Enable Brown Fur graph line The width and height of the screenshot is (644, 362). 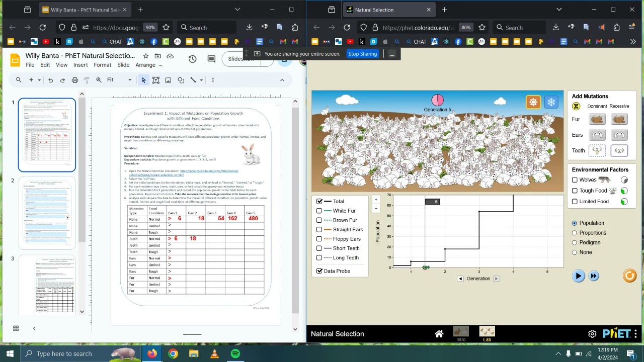coord(319,220)
